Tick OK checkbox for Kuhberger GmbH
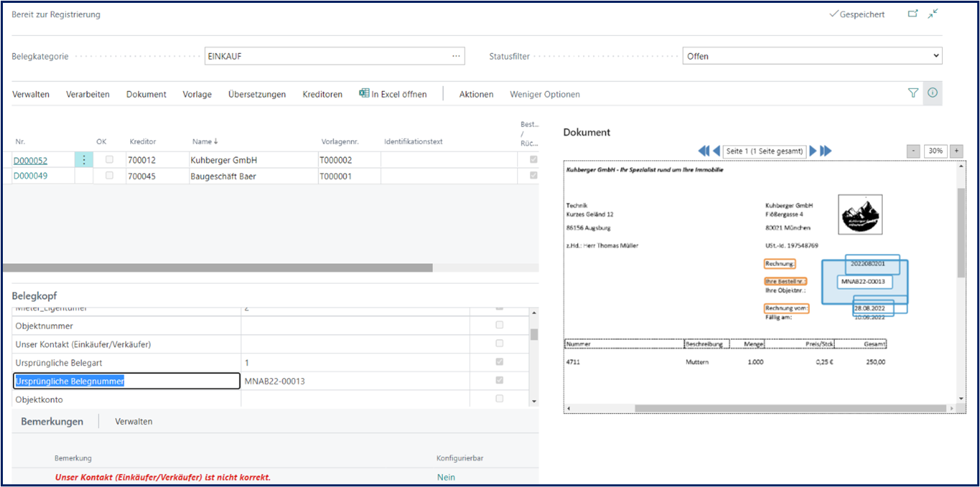 109,159
